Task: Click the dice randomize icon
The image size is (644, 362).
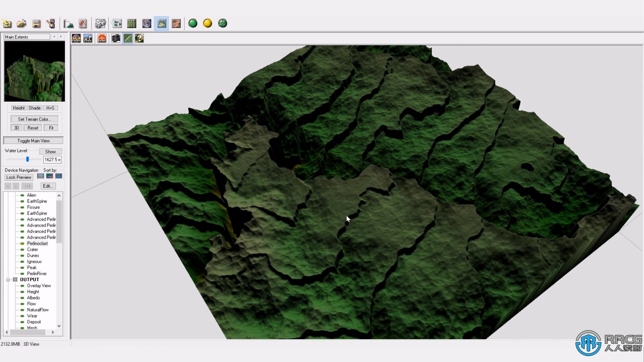Action: click(x=100, y=23)
